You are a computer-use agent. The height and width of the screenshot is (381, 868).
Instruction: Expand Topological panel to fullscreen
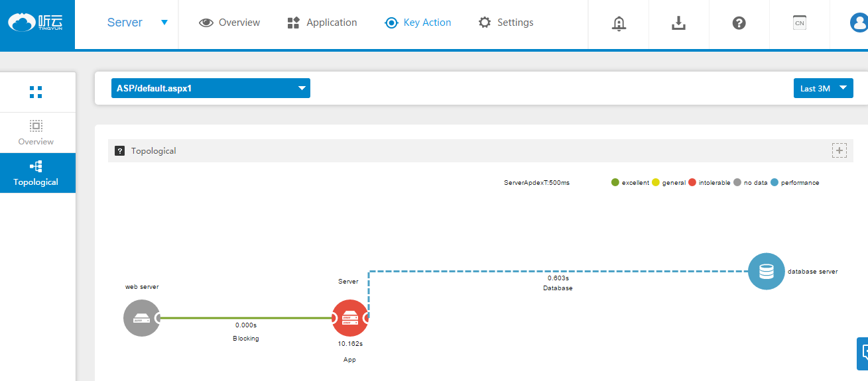[x=839, y=150]
